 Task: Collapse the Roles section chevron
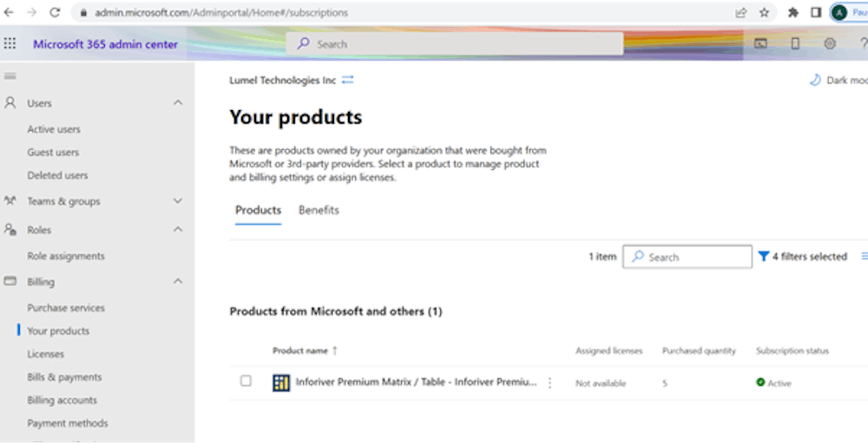click(178, 229)
